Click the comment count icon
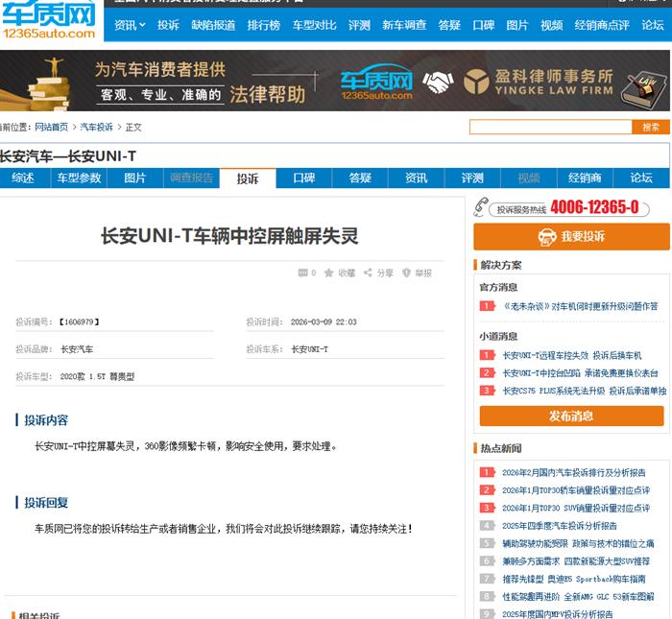 [x=303, y=274]
